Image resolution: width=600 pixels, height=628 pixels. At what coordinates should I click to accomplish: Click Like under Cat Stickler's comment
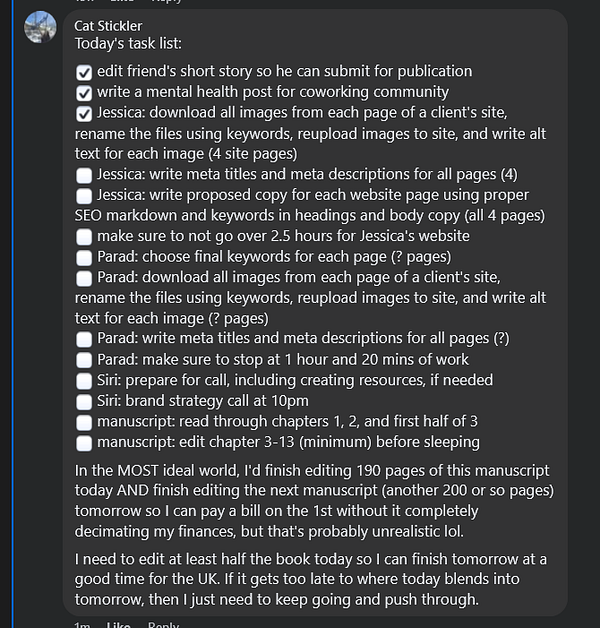point(118,625)
